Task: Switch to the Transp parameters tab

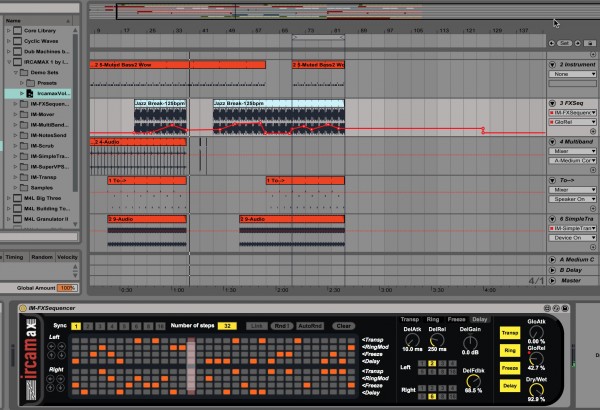Action: tap(410, 319)
